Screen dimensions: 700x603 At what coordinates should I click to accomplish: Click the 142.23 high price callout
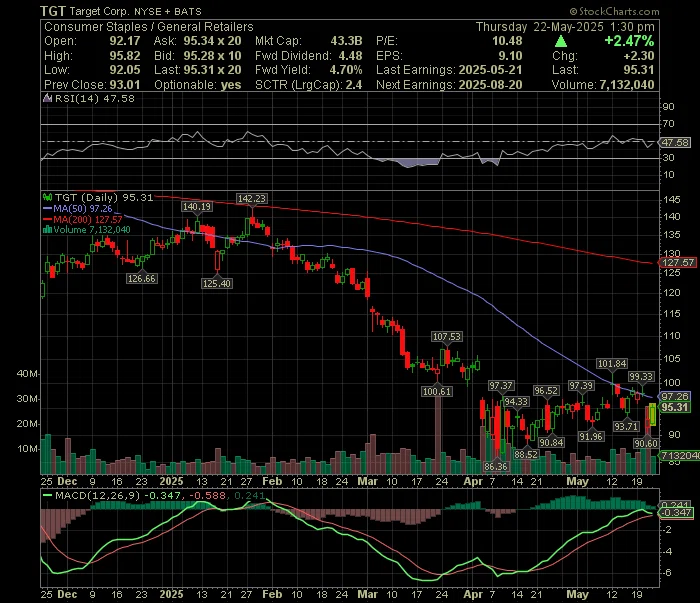pos(252,199)
